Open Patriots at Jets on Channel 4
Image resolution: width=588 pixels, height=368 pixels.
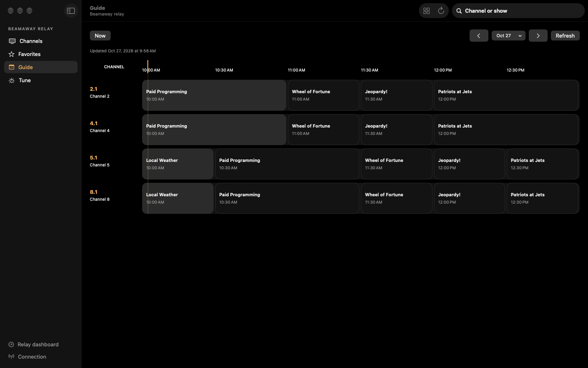tap(506, 130)
